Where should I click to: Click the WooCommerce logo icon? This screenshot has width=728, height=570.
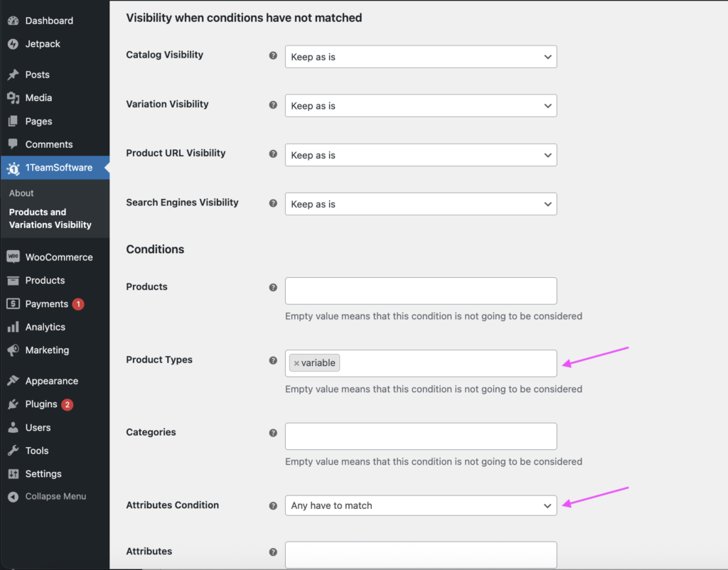[x=13, y=257]
